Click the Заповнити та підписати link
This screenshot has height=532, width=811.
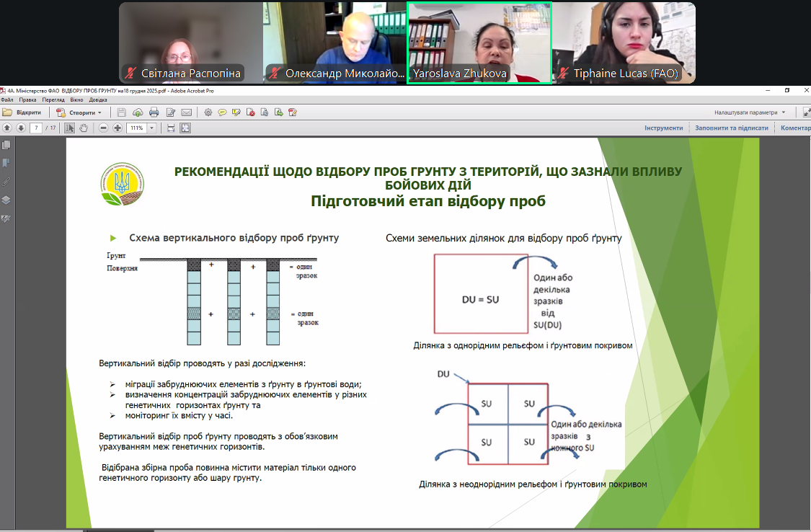[731, 128]
